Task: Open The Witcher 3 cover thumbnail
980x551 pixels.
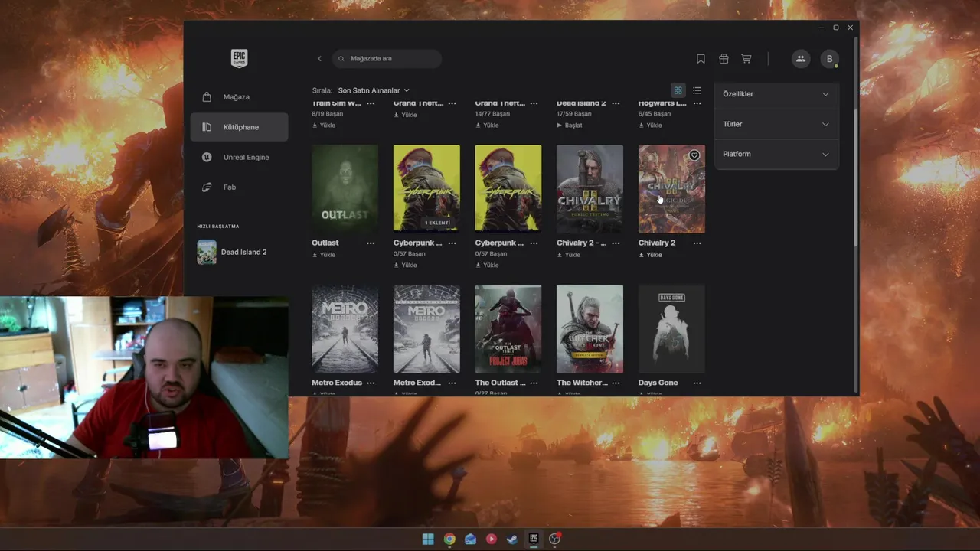Action: point(590,328)
